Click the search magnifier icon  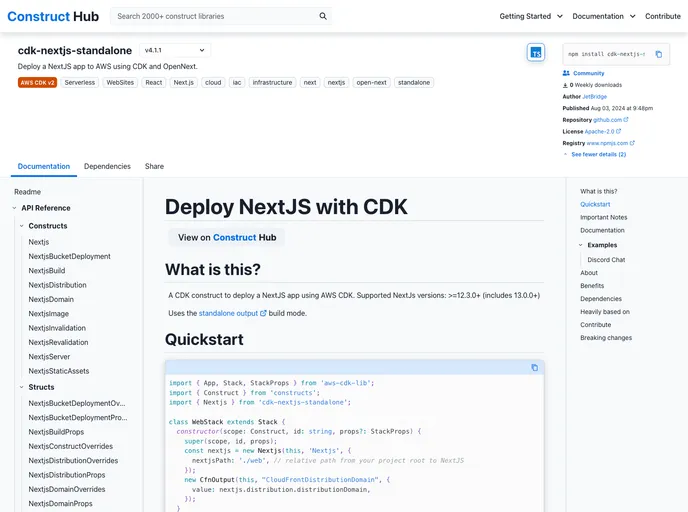tap(323, 16)
